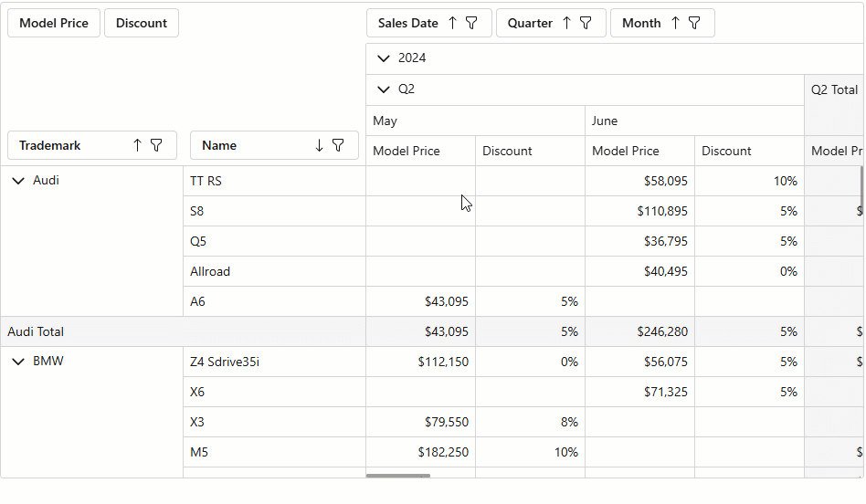Click the Month field sort arrow
The height and width of the screenshot is (504, 866).
point(675,23)
